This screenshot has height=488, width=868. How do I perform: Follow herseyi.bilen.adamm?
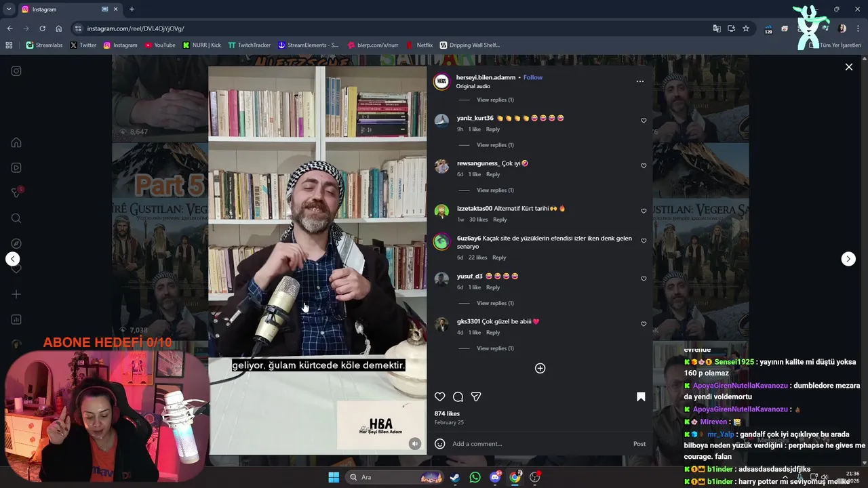click(532, 77)
